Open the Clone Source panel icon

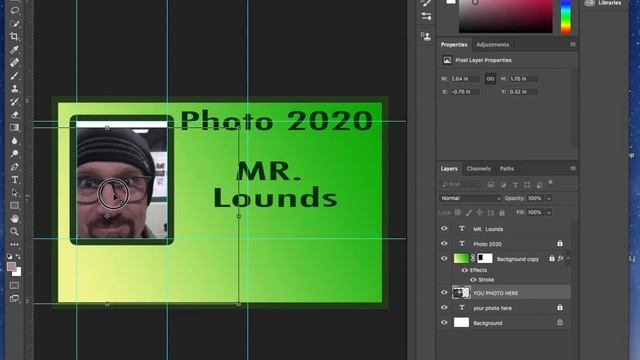tap(426, 36)
